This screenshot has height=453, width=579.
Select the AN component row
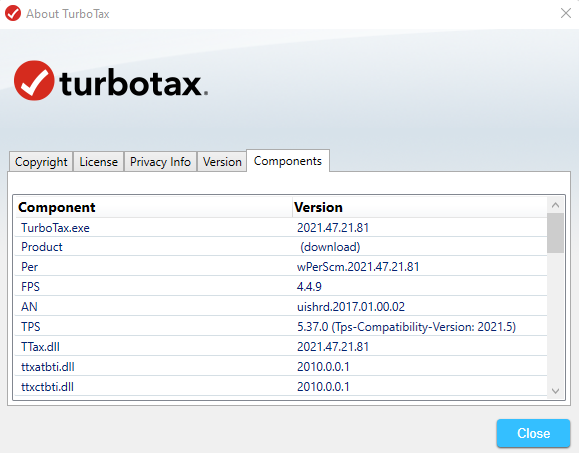click(281, 306)
